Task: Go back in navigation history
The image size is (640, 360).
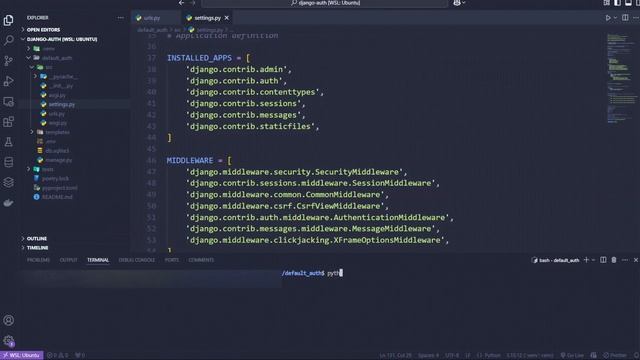Action: pos(181,3)
